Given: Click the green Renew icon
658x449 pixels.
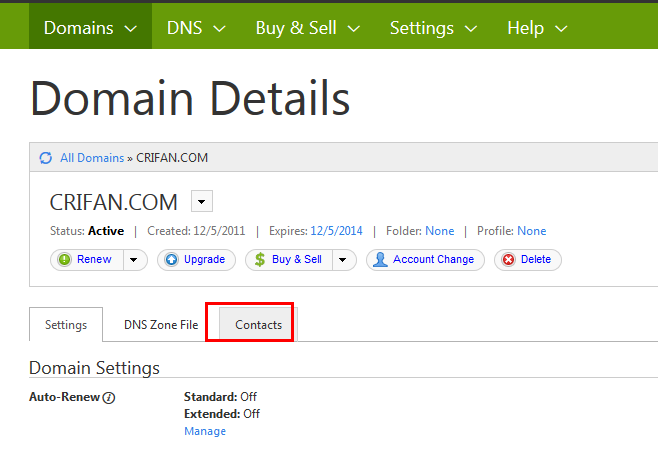Looking at the screenshot, I should tap(64, 260).
